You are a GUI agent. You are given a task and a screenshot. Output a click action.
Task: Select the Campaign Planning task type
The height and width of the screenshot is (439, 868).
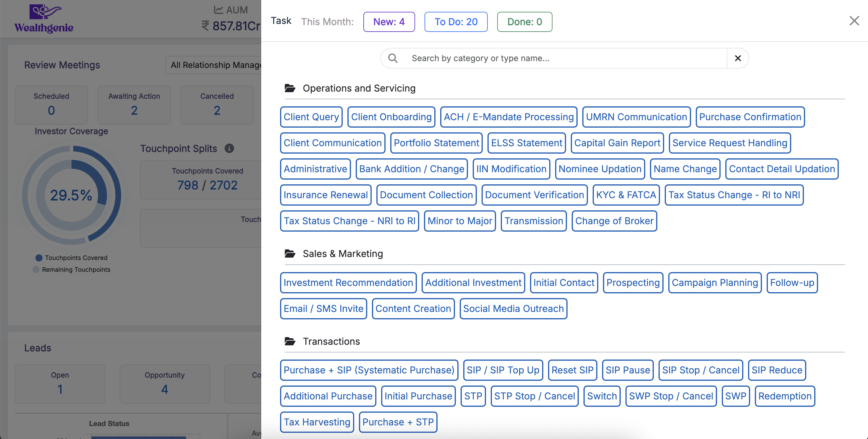714,283
